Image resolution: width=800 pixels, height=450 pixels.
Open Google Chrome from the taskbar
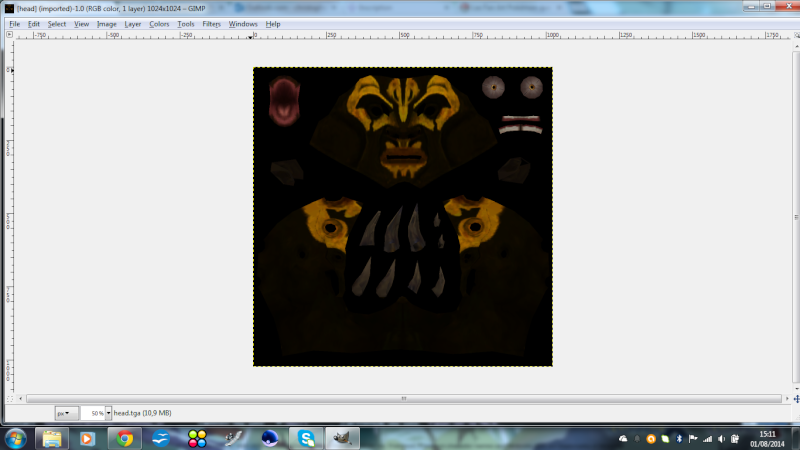tap(124, 439)
